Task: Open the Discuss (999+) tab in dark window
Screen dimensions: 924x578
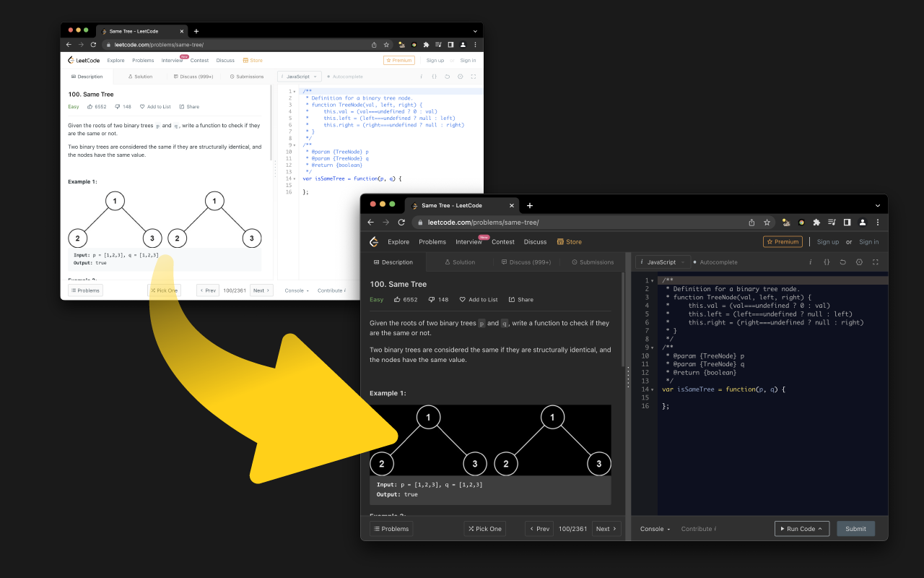Action: [x=526, y=262]
